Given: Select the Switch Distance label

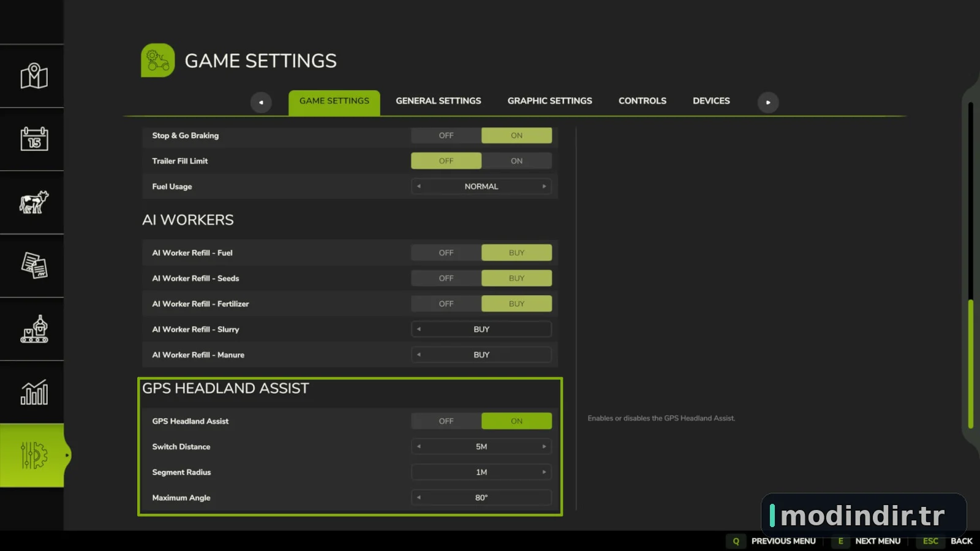Looking at the screenshot, I should tap(181, 447).
